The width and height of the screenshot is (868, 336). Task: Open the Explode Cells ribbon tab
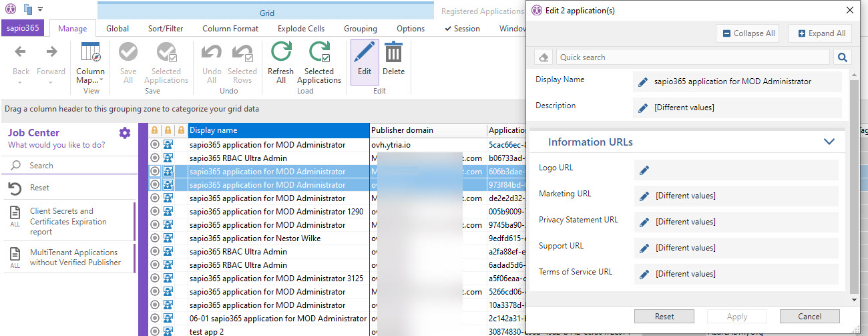tap(301, 29)
